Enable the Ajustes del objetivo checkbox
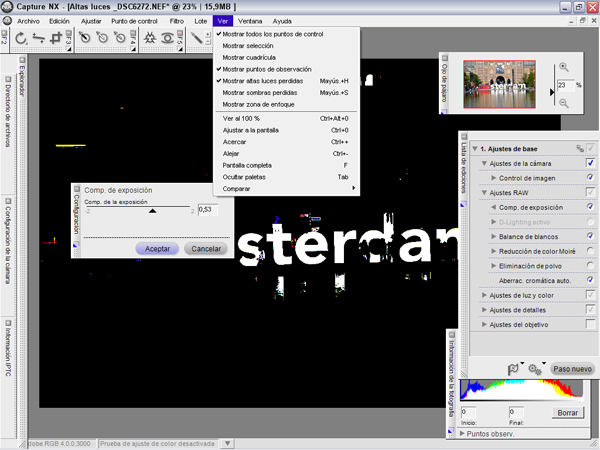 pos(591,325)
